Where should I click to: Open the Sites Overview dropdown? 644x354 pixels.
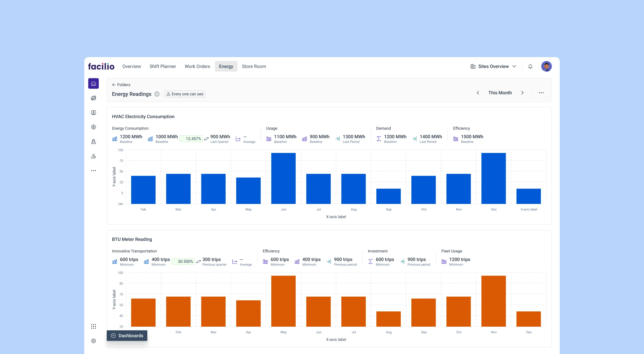click(x=493, y=66)
